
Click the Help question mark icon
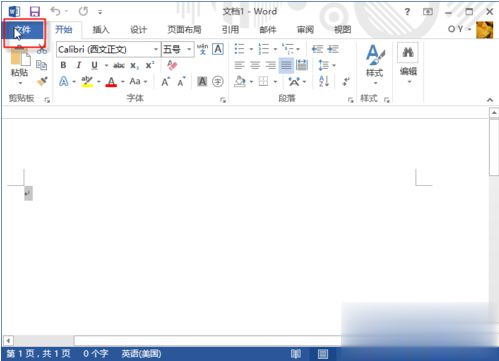pyautogui.click(x=407, y=12)
